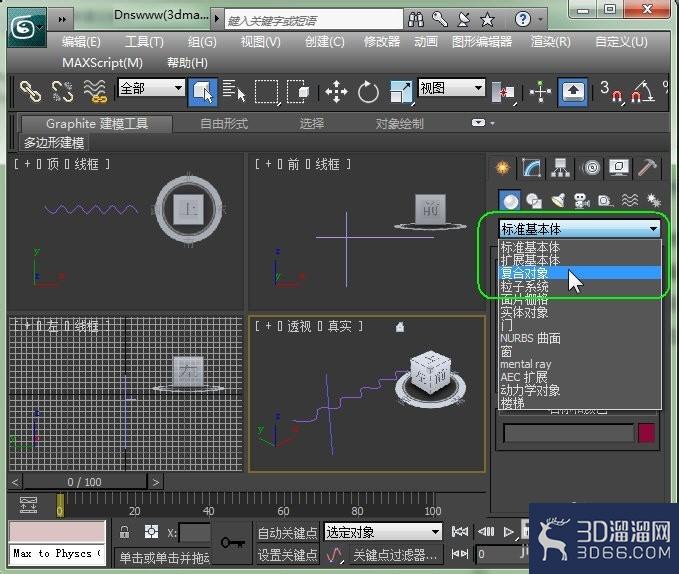Screen dimensions: 679x574
Task: Toggle the 自动关键点 auto key button
Action: 287,533
